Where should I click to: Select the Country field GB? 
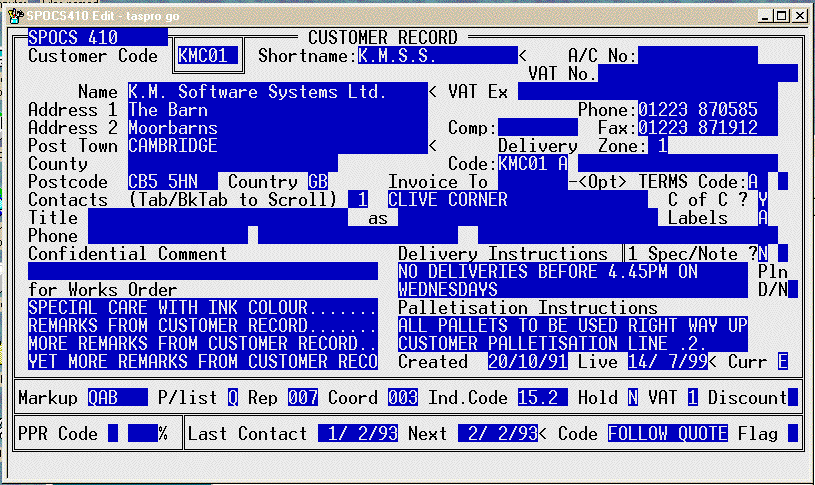point(317,182)
